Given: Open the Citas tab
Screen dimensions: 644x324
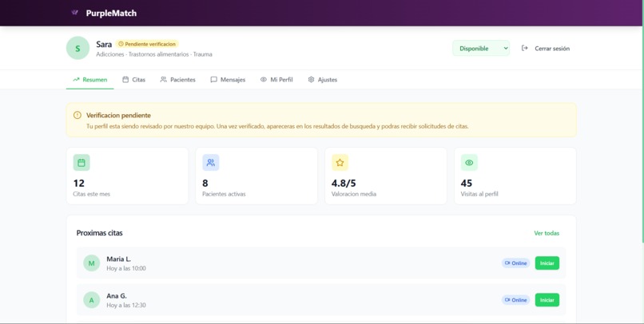Looking at the screenshot, I should point(134,80).
